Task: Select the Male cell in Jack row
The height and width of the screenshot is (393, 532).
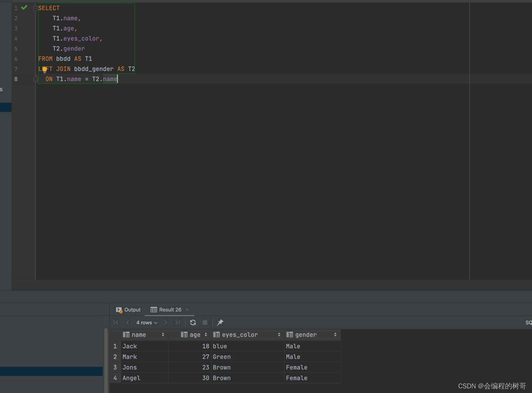Action: [x=312, y=346]
